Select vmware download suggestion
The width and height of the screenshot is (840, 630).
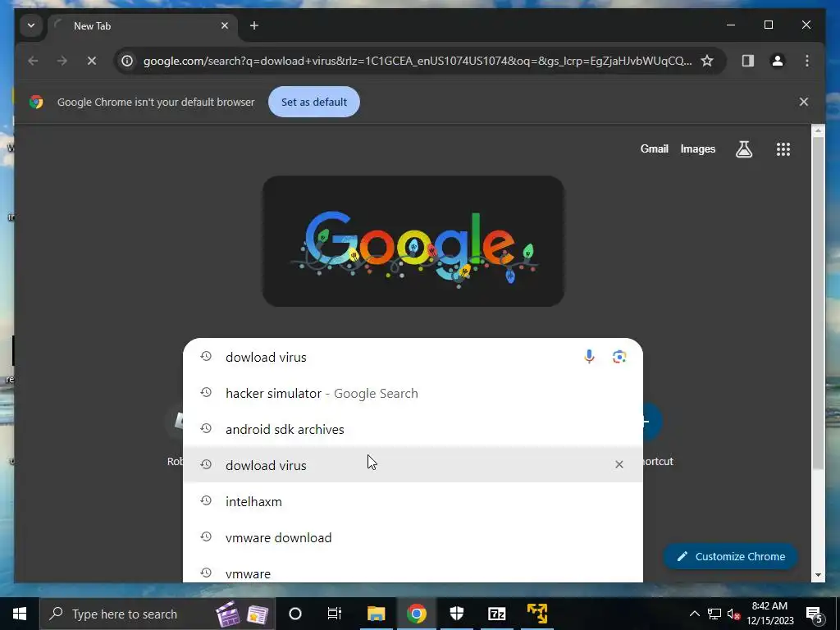point(413,537)
